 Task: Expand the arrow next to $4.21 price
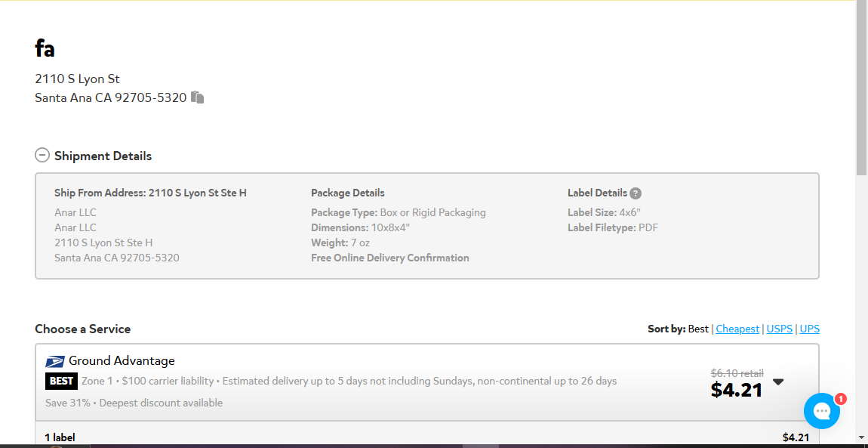pyautogui.click(x=778, y=382)
